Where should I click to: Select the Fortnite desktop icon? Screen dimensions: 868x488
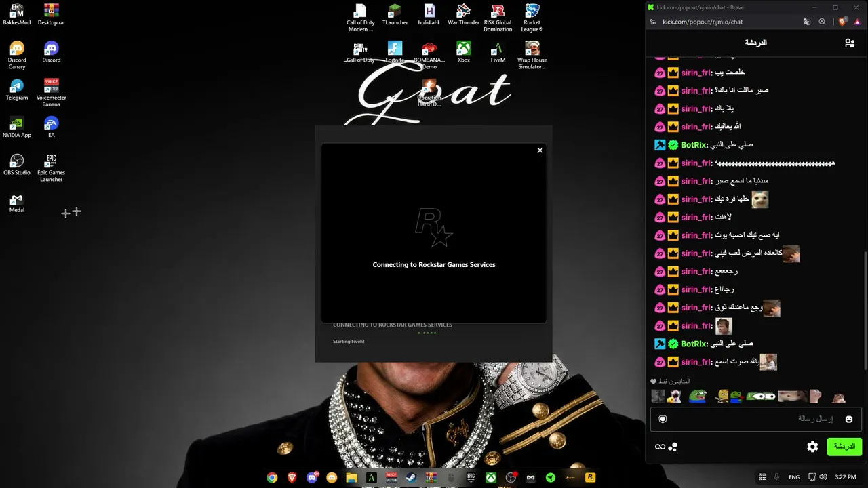click(x=395, y=52)
